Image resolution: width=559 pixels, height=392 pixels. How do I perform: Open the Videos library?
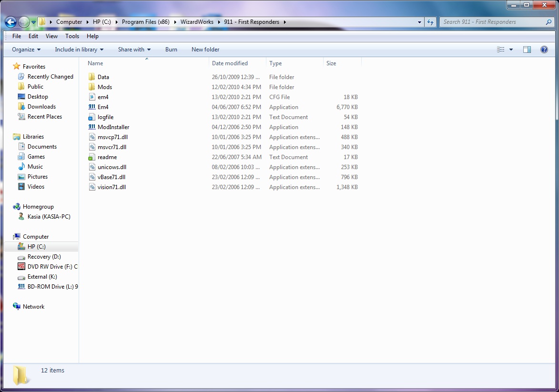pyautogui.click(x=36, y=186)
